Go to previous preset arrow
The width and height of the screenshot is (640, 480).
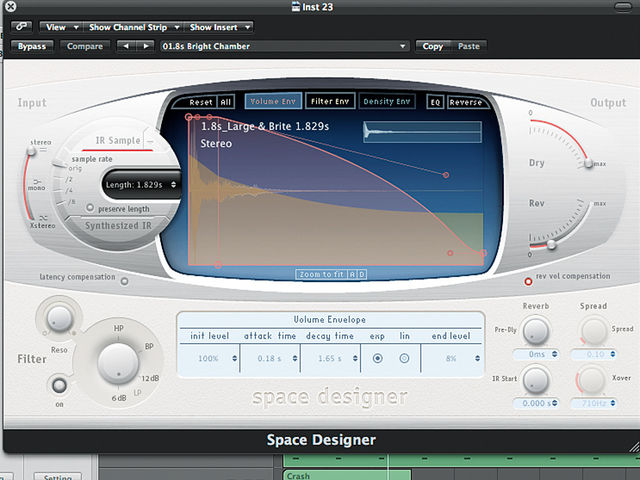click(126, 46)
